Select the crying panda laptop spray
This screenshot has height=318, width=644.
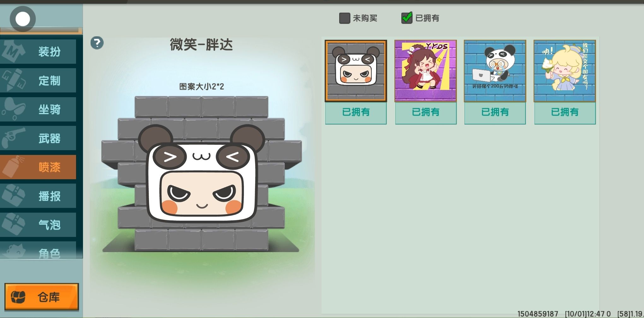point(495,71)
